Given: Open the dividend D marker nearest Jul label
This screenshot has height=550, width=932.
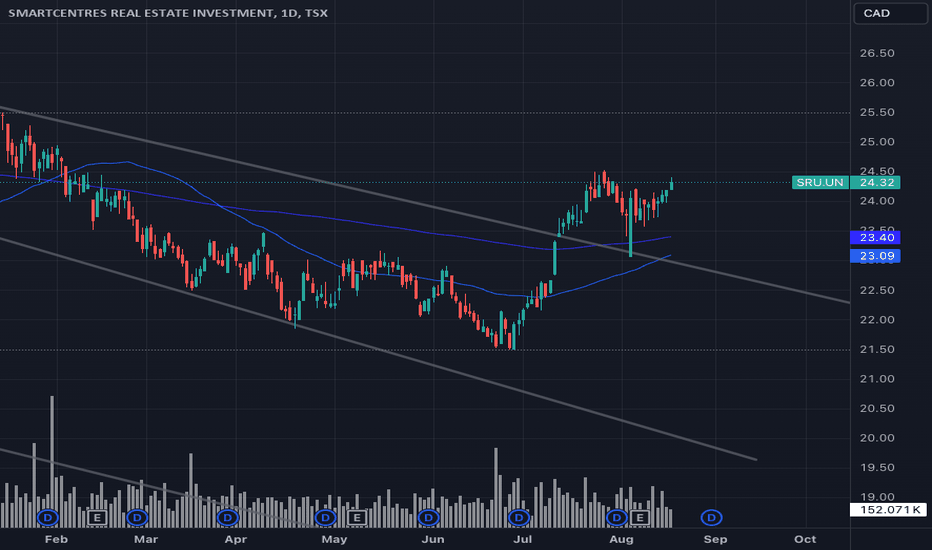Looking at the screenshot, I should [x=518, y=518].
